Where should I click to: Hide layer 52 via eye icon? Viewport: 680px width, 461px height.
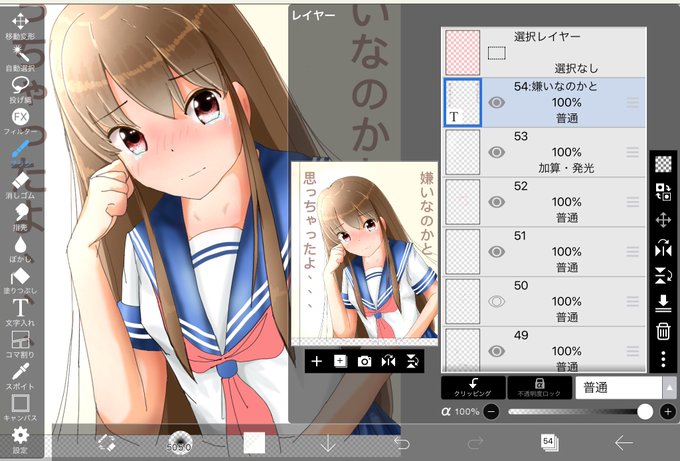coord(497,202)
